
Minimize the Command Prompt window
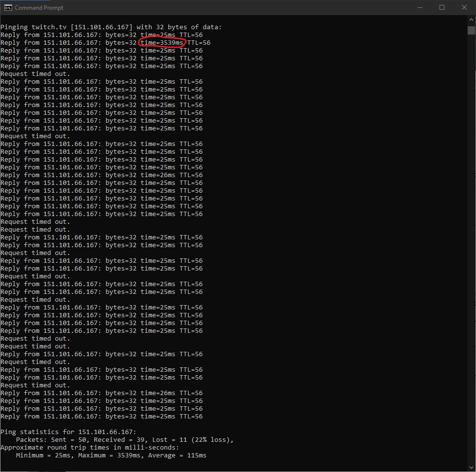point(420,7)
